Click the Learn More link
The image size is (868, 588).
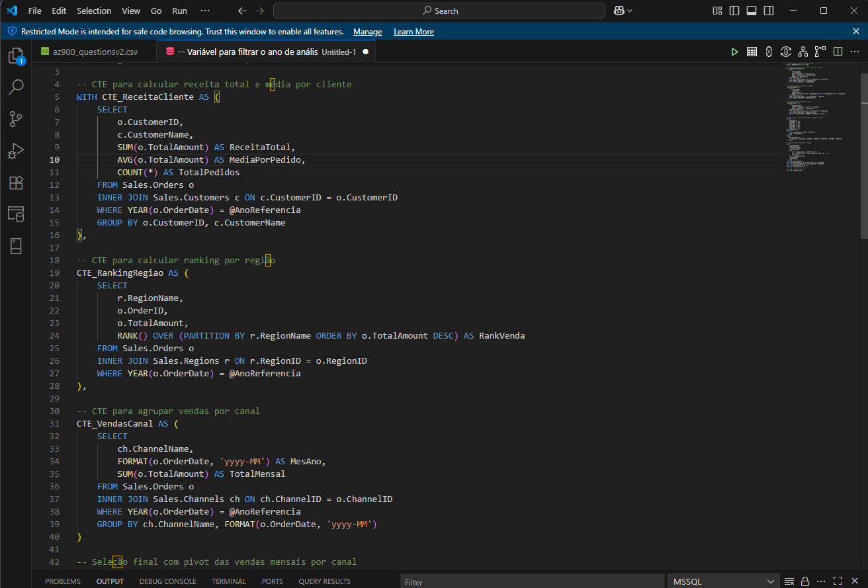413,32
